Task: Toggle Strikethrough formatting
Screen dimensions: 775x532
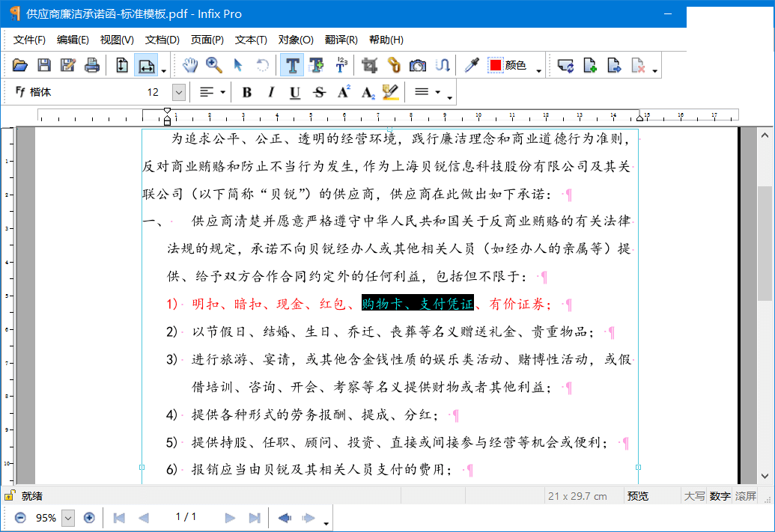Action: click(319, 92)
